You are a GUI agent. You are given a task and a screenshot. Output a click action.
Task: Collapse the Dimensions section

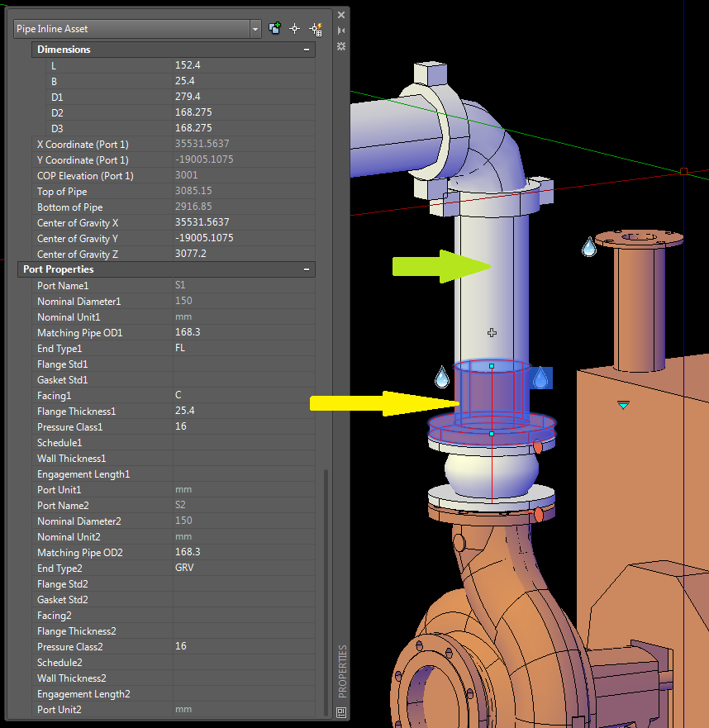point(307,49)
